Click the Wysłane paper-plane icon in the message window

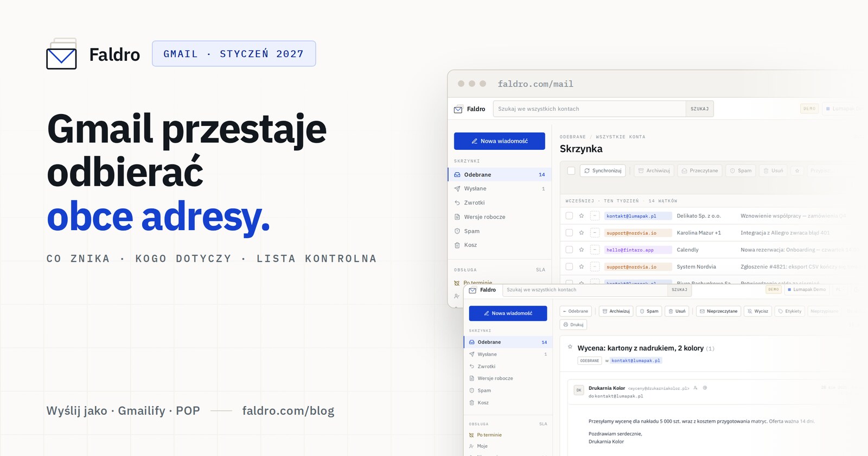point(471,354)
